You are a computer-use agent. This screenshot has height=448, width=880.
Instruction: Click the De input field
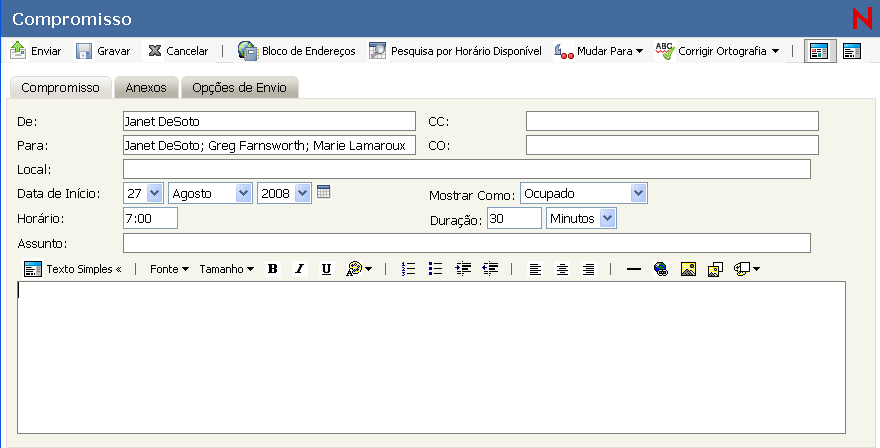[269, 121]
